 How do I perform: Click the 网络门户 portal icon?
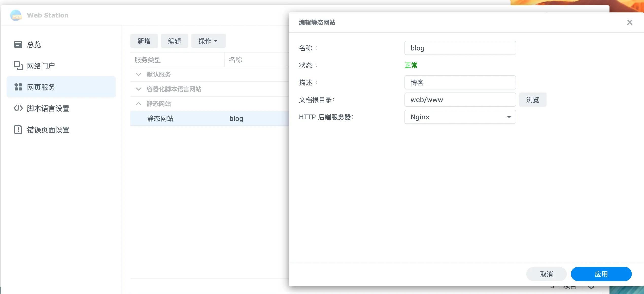(x=18, y=66)
